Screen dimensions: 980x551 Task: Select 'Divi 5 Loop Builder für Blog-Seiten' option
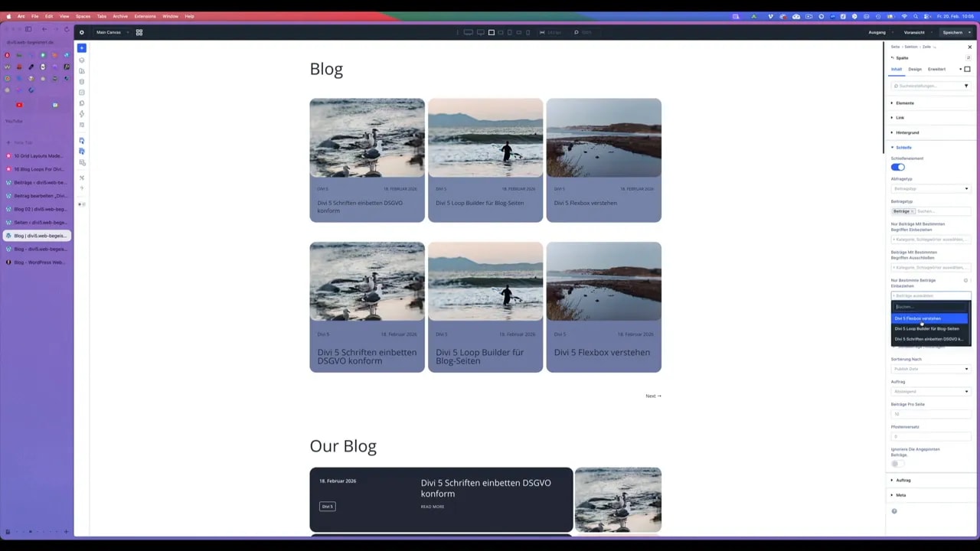(x=926, y=328)
